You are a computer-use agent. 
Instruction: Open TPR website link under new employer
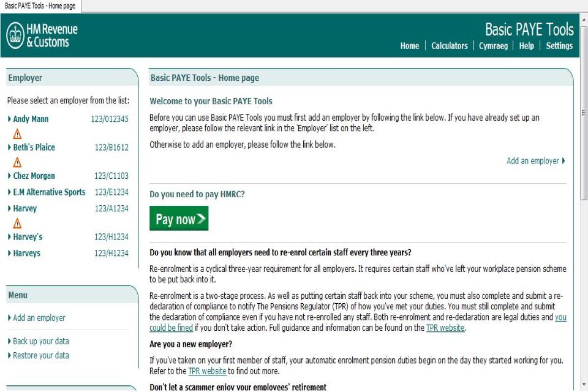(x=208, y=371)
